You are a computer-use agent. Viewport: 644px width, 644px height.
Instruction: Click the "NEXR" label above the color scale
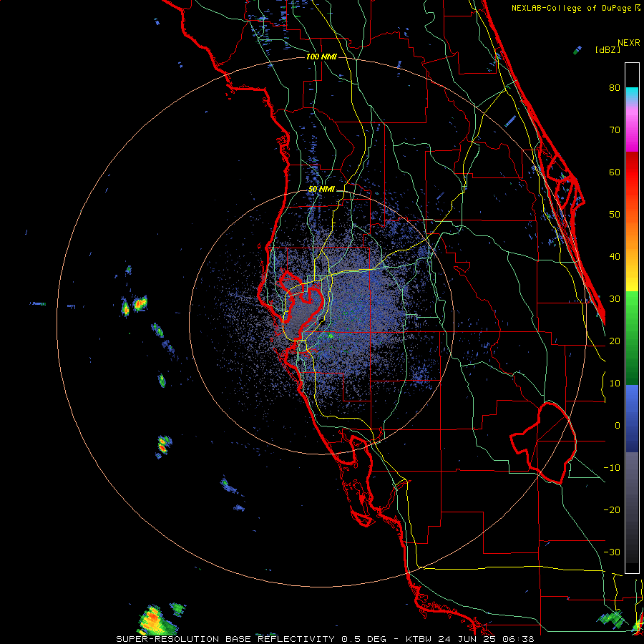(x=629, y=43)
